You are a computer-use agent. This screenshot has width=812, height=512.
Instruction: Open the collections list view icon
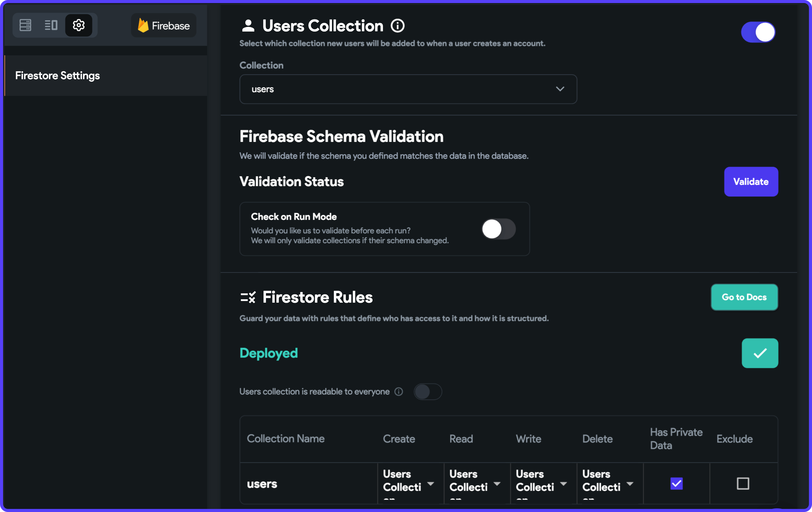coord(51,25)
